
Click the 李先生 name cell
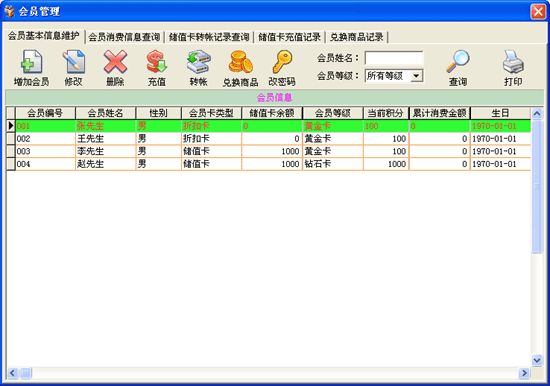(105, 152)
